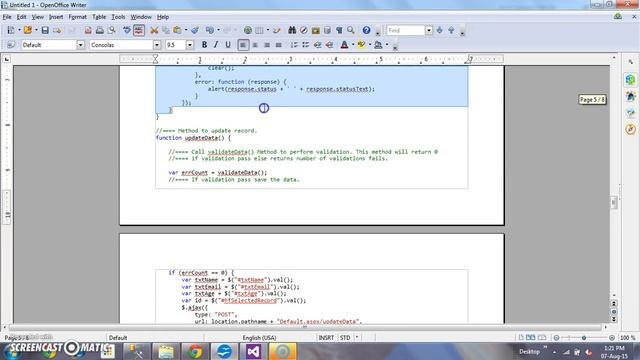
Task: Expand the font size dropdown
Action: 190,45
